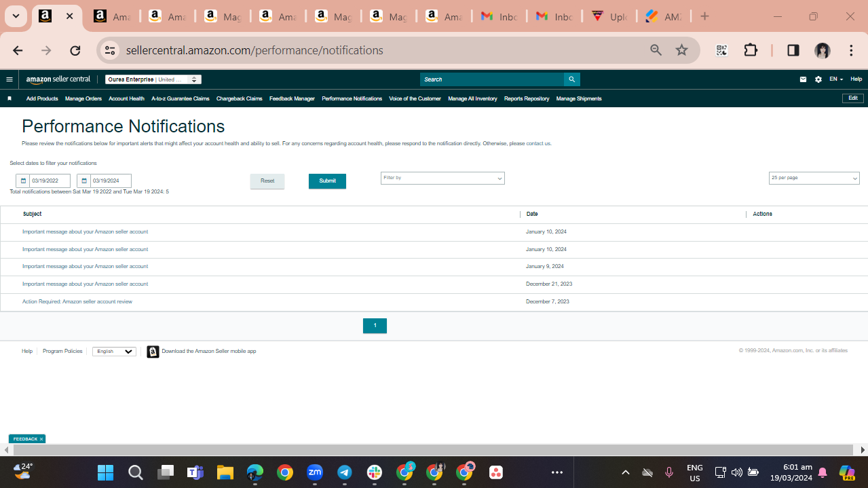Open Manage Shipments
The height and width of the screenshot is (488, 868).
click(579, 98)
